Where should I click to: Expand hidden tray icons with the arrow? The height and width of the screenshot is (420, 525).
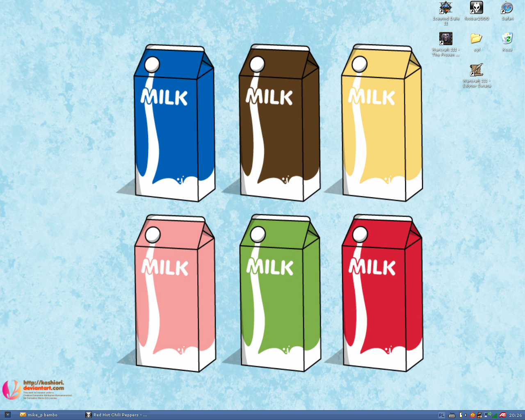tap(465, 415)
